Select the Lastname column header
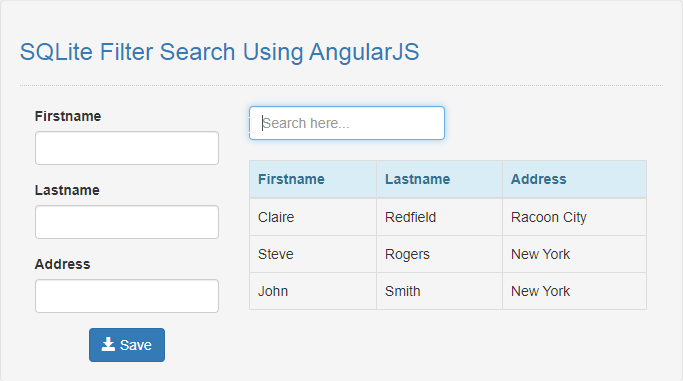The width and height of the screenshot is (683, 381). click(x=417, y=179)
